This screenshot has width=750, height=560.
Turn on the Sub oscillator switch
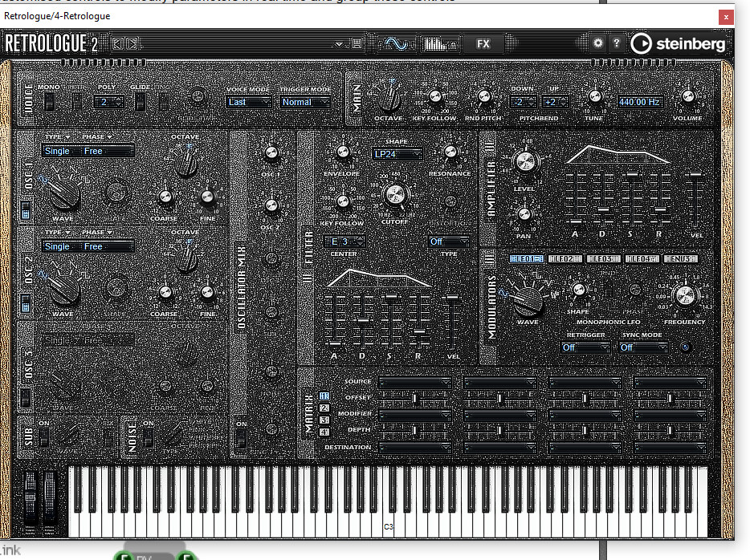(x=44, y=437)
